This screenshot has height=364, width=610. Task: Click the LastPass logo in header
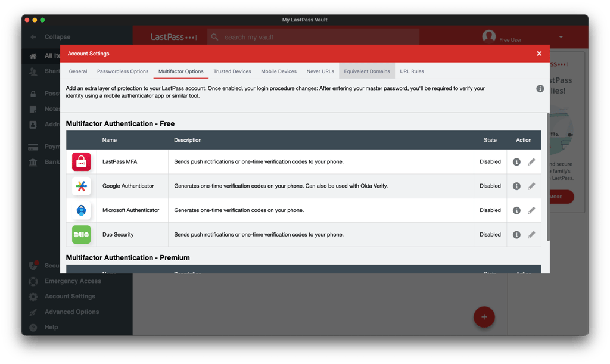point(174,37)
